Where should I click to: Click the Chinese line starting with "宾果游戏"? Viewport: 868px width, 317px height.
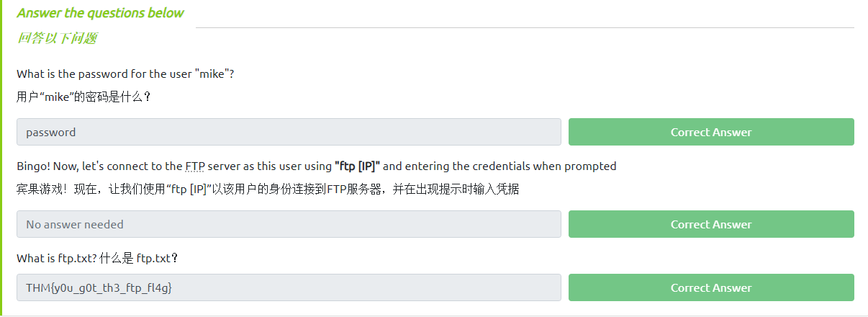click(268, 189)
